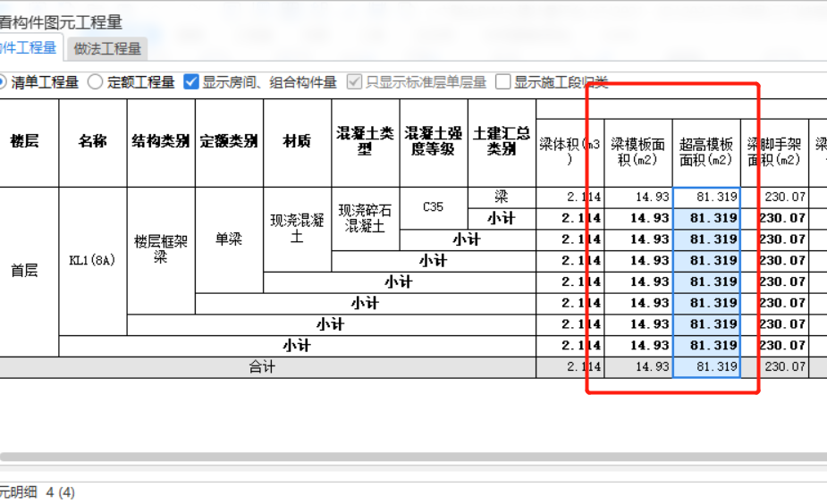Uncheck 显示房间、组合构件量 checkbox
Image resolution: width=827 pixels, height=504 pixels.
tap(191, 82)
